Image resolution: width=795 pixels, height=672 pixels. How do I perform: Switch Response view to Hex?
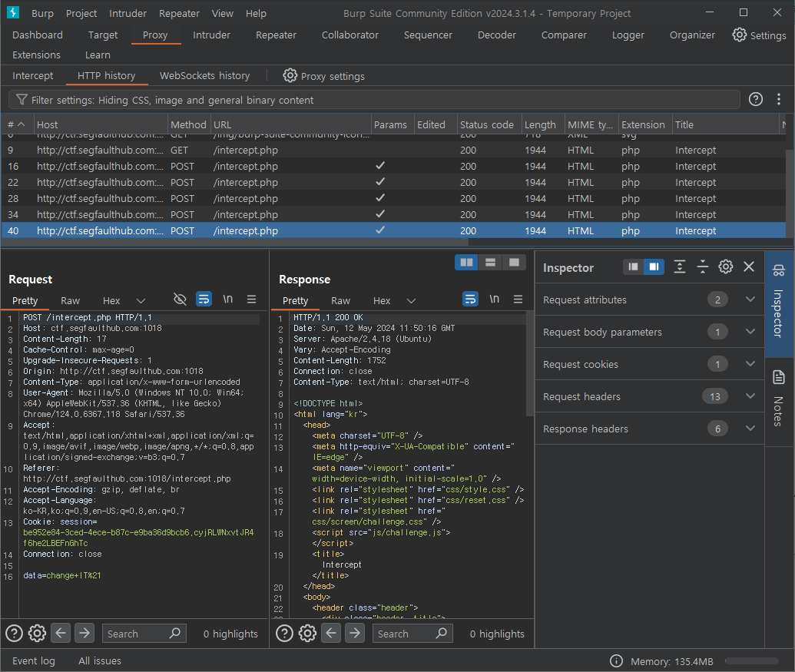point(382,300)
